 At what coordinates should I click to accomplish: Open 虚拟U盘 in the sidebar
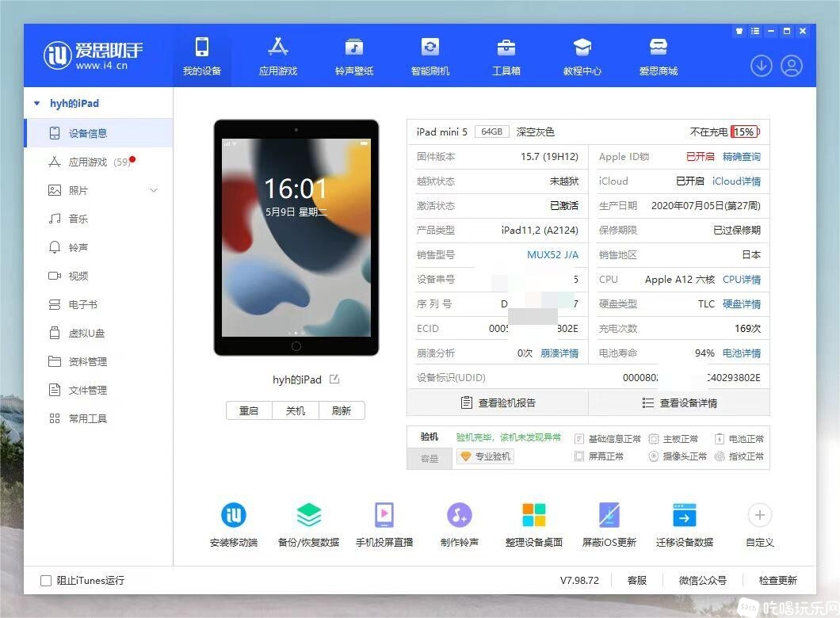click(98, 333)
